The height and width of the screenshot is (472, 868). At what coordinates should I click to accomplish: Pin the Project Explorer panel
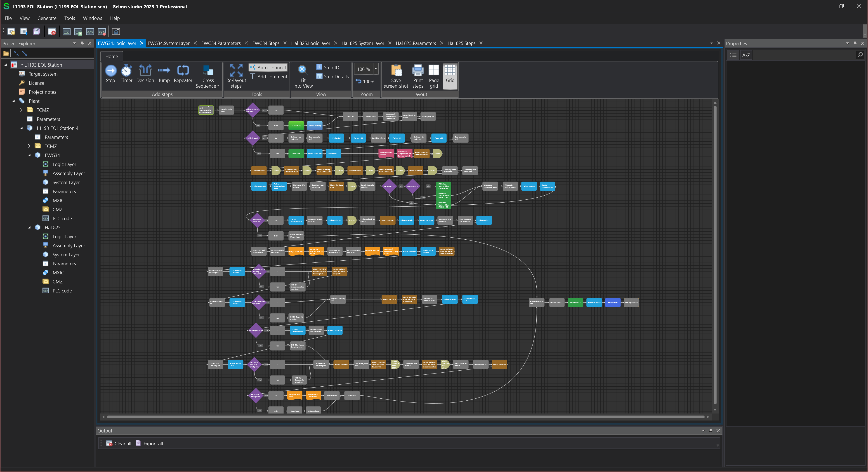[82, 43]
